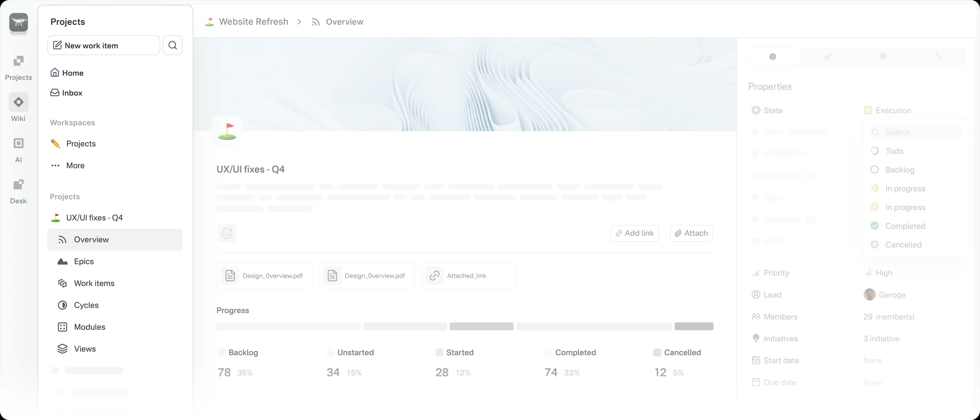980x420 pixels.
Task: Select the AI icon in the left rail
Action: pyautogui.click(x=18, y=149)
